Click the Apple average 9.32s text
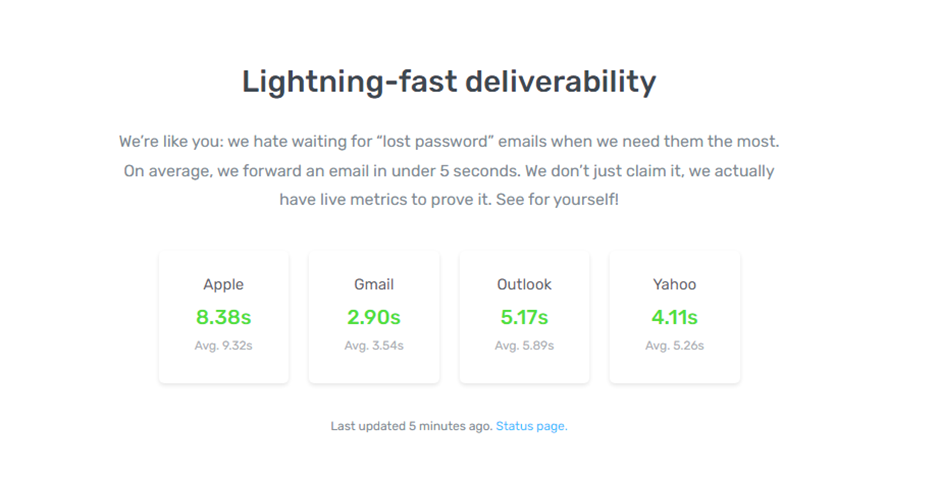This screenshot has width=941, height=477. point(223,346)
